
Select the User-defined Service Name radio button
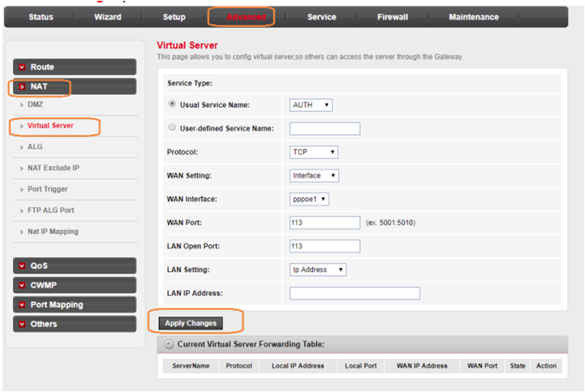[171, 128]
